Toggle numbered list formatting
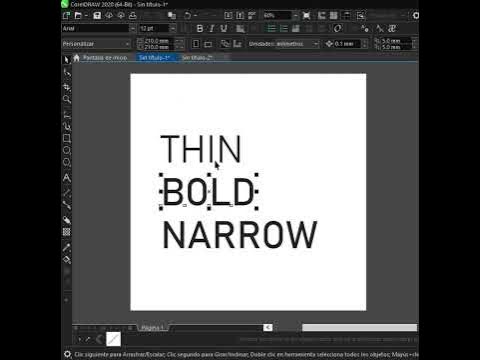Screen dimensions: 480x360 point(284,29)
